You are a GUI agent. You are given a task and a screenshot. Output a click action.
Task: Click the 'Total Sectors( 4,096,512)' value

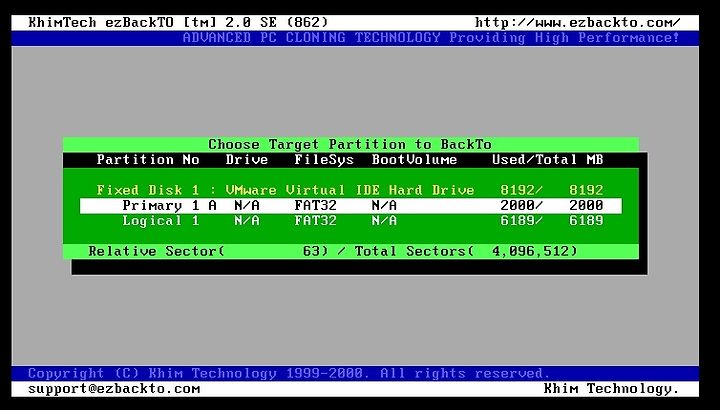tap(466, 251)
